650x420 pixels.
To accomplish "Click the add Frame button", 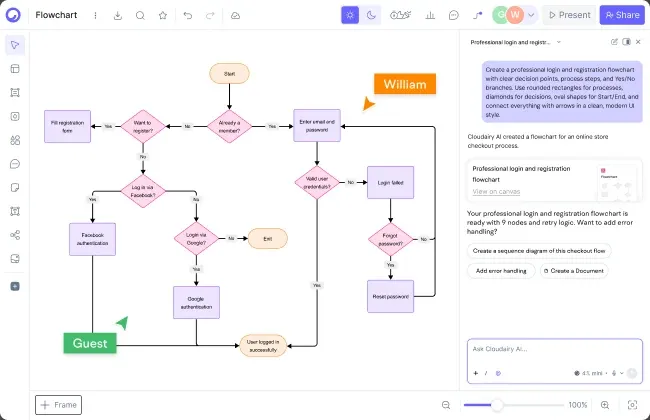I will (58, 405).
